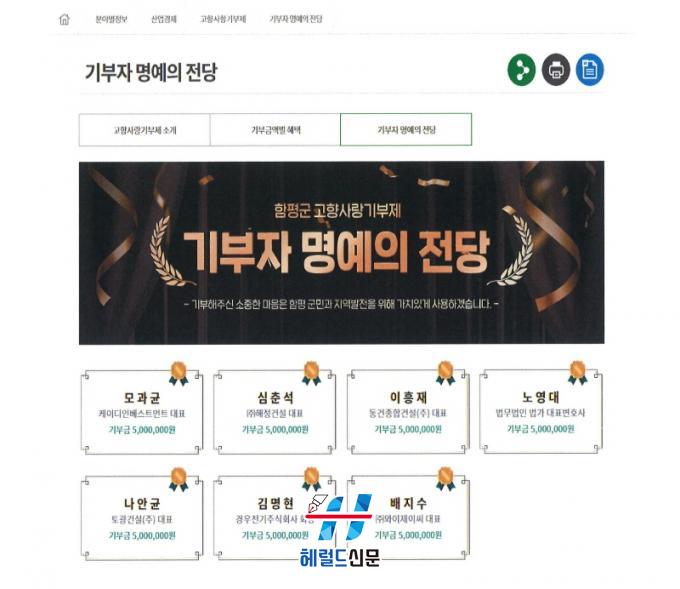
Task: Click the medal on 배지수 card
Action: click(445, 479)
